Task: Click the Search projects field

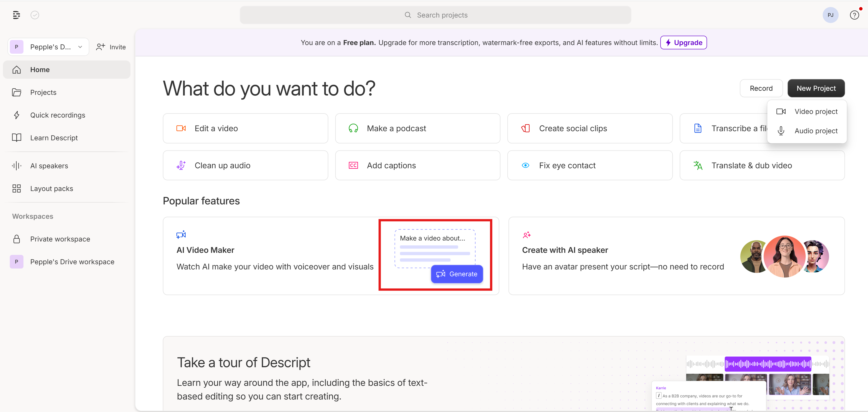Action: click(435, 15)
